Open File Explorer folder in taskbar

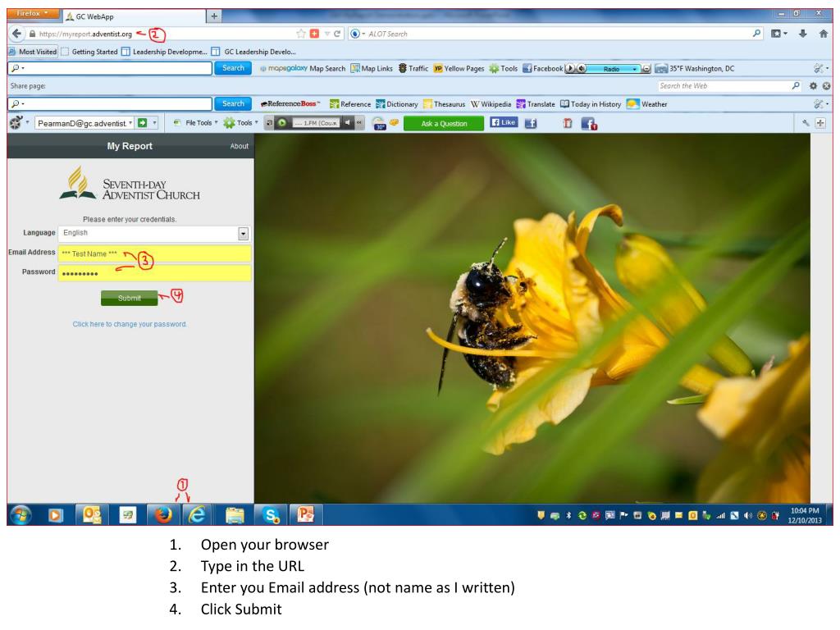[234, 515]
